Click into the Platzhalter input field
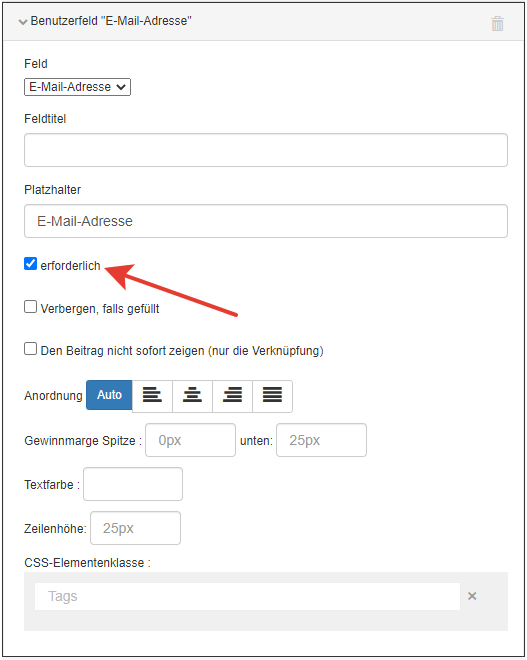527x660 pixels. pyautogui.click(x=266, y=221)
